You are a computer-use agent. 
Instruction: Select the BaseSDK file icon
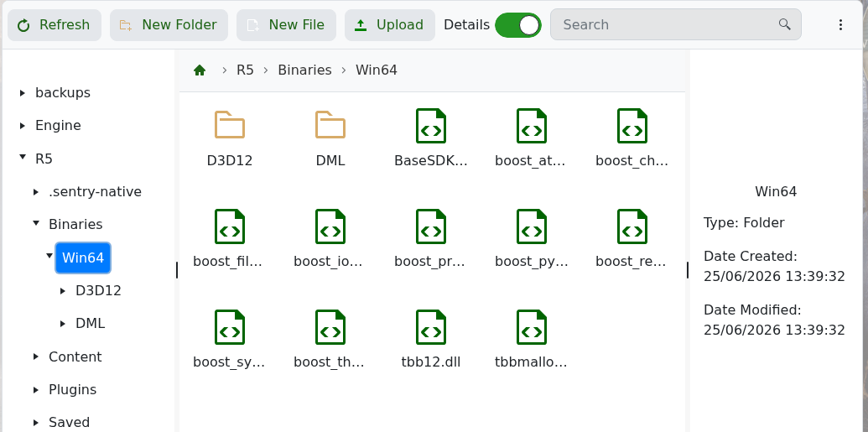[x=431, y=126]
